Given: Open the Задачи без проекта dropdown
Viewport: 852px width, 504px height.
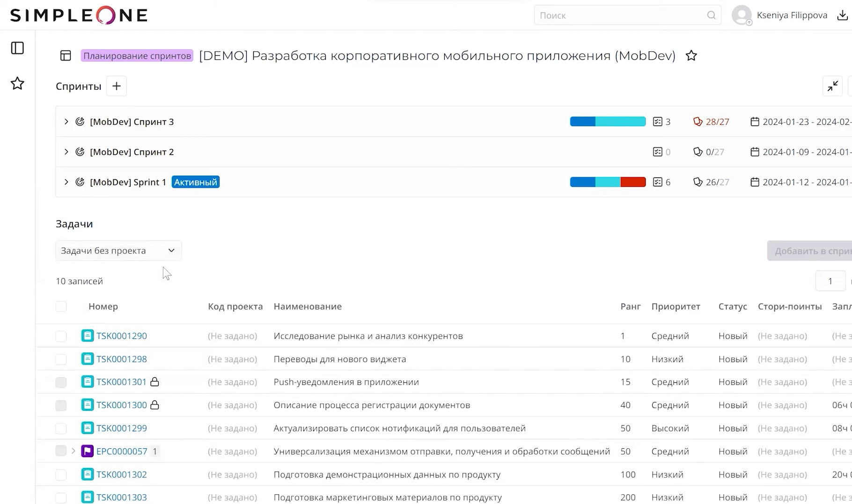Looking at the screenshot, I should pyautogui.click(x=118, y=250).
